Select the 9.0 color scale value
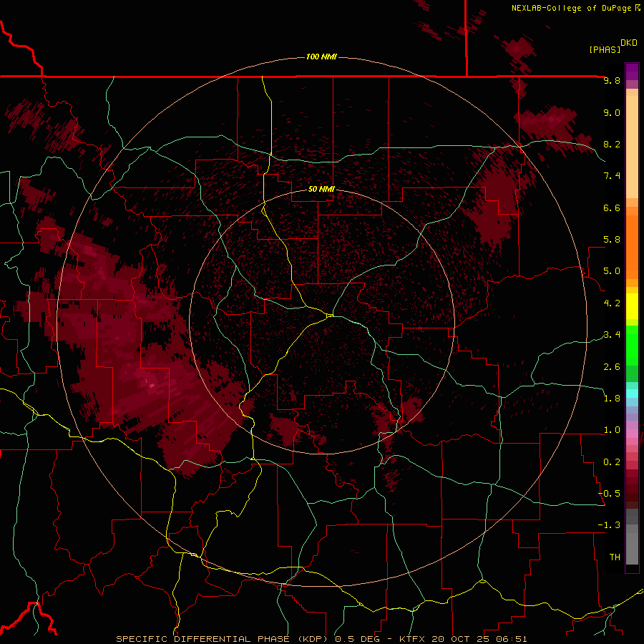Viewport: 644px width, 644px height. tap(612, 112)
